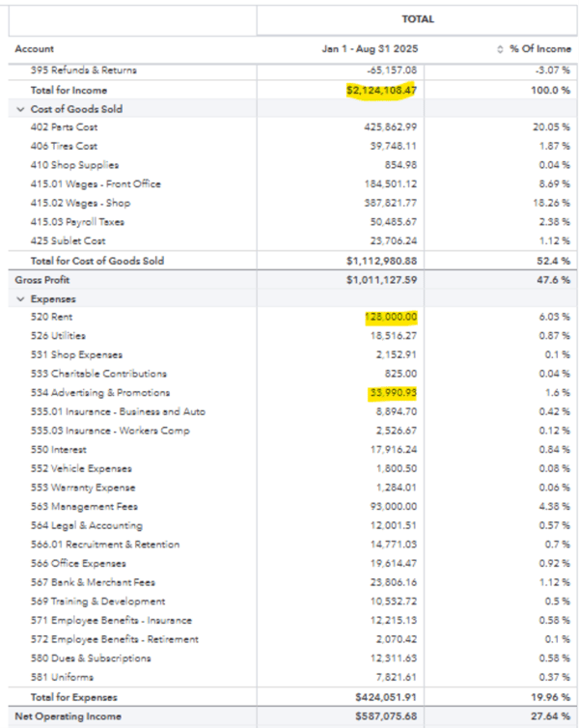The height and width of the screenshot is (728, 579).
Task: Click the Net Operating Income amount $587,075.68
Action: [381, 717]
